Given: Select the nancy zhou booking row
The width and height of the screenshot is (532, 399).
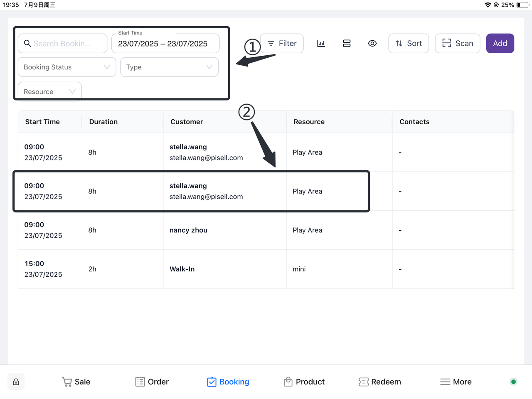Looking at the screenshot, I should click(x=188, y=230).
